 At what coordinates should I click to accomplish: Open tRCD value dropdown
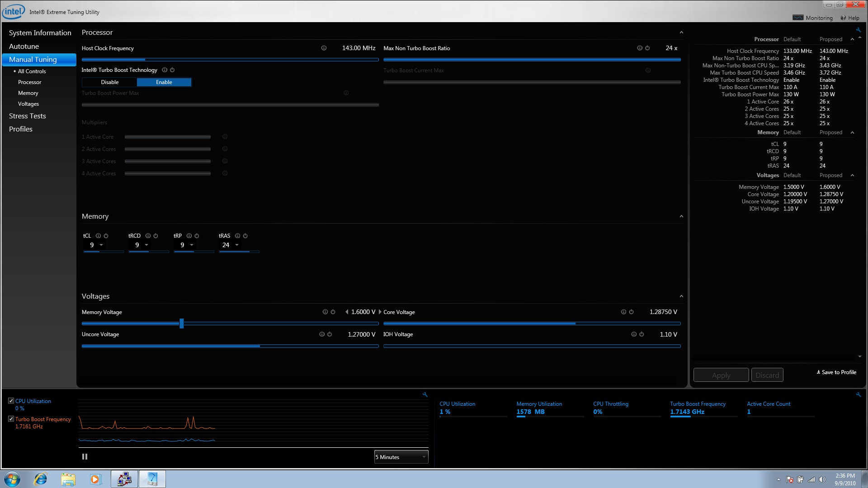coord(146,245)
